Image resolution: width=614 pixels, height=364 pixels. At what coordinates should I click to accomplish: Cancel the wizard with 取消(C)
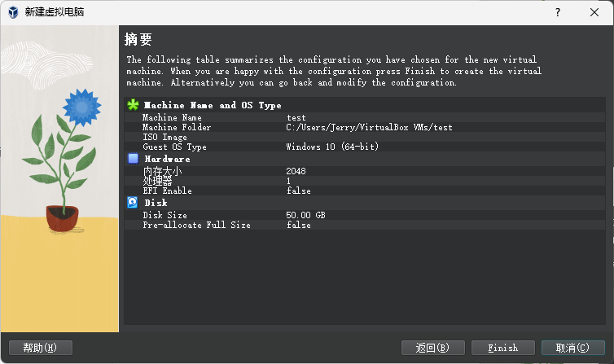(572, 348)
